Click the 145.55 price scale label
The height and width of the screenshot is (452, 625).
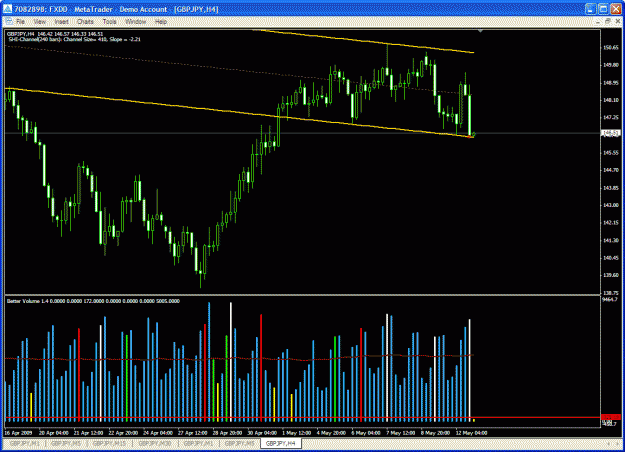pos(611,153)
